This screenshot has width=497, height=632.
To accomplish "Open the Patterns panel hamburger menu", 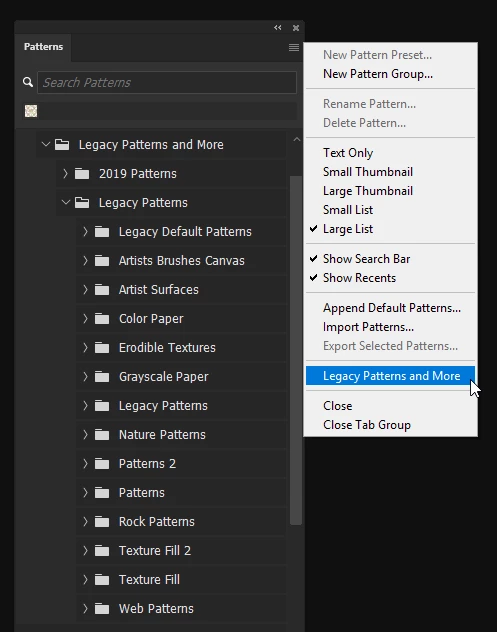I will tap(294, 48).
